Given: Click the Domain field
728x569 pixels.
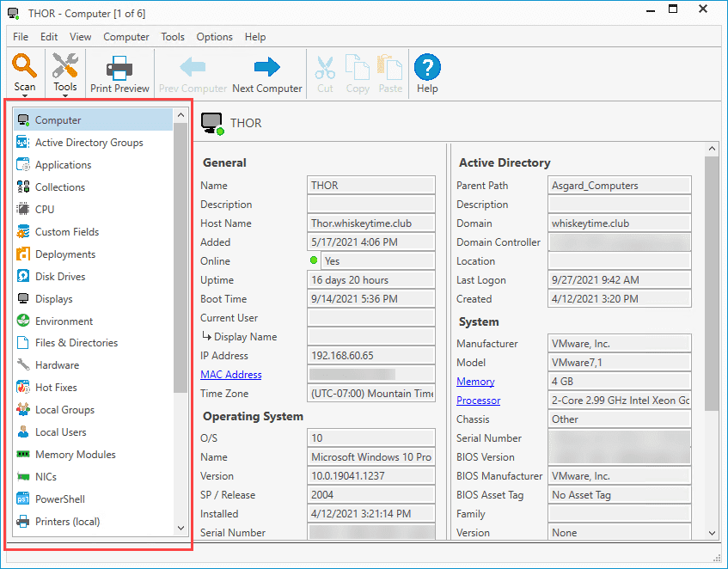Looking at the screenshot, I should pyautogui.click(x=620, y=223).
